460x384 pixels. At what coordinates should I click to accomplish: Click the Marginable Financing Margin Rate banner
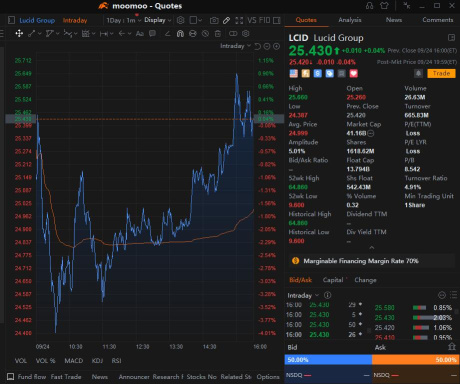372,261
